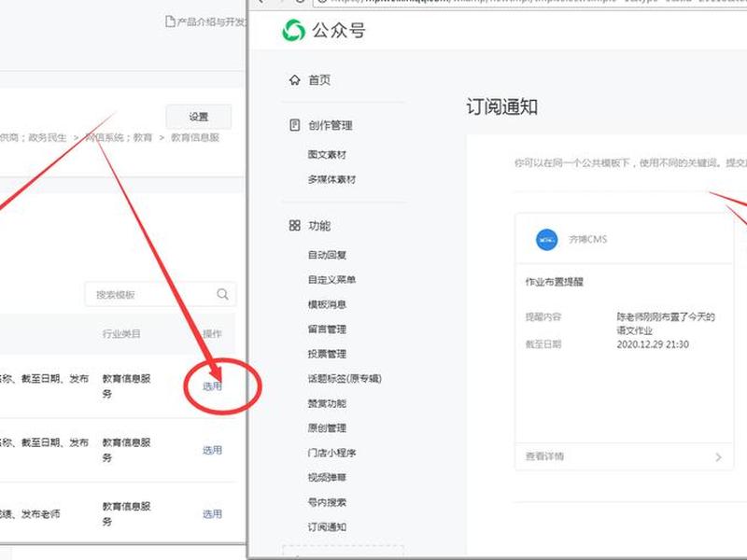Click 教育信息服务 in the first row
The height and width of the screenshot is (560, 747).
[x=126, y=385]
